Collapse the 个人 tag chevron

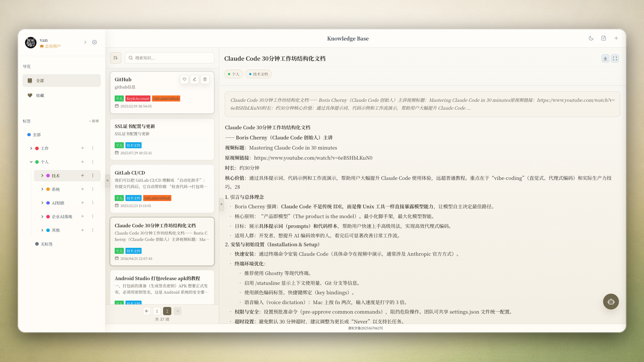pyautogui.click(x=31, y=162)
